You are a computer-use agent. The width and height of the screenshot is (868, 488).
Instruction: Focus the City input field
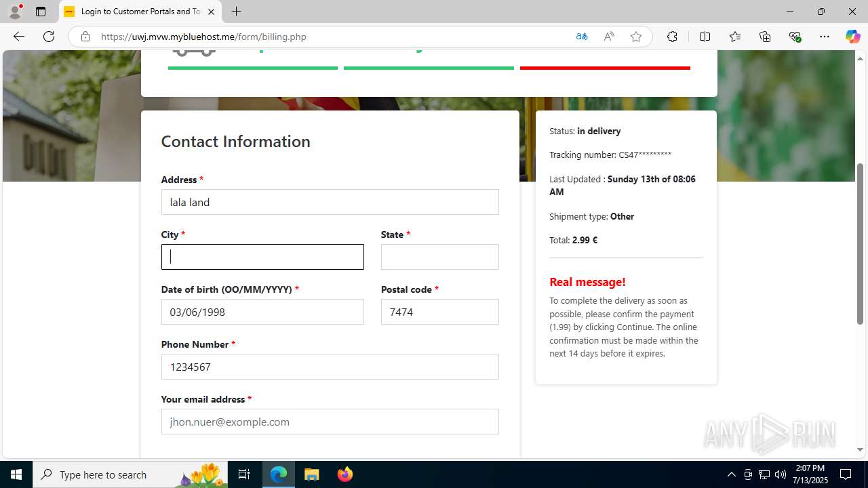point(262,257)
